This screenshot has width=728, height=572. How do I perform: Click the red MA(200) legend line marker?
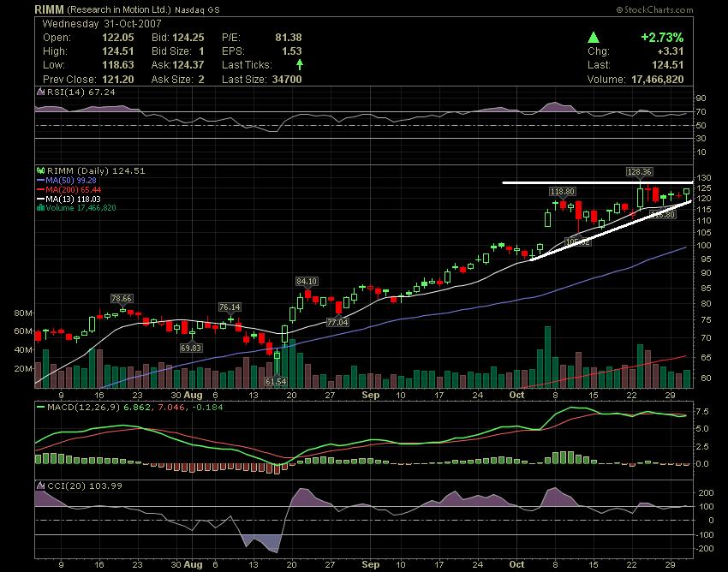coord(41,189)
